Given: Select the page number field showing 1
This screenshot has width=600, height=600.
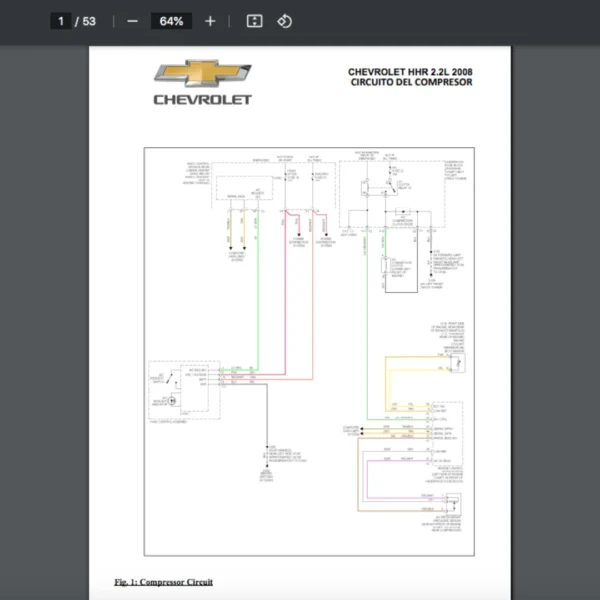Looking at the screenshot, I should click(x=61, y=21).
